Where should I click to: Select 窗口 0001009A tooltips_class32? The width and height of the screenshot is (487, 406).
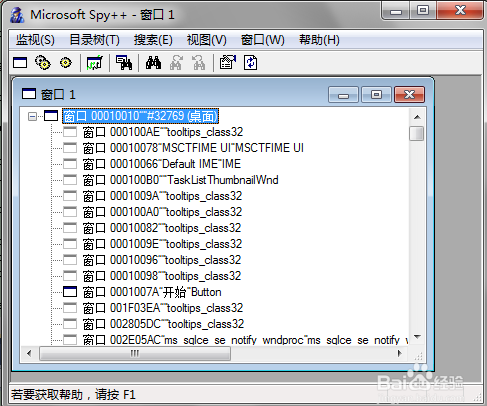(162, 196)
